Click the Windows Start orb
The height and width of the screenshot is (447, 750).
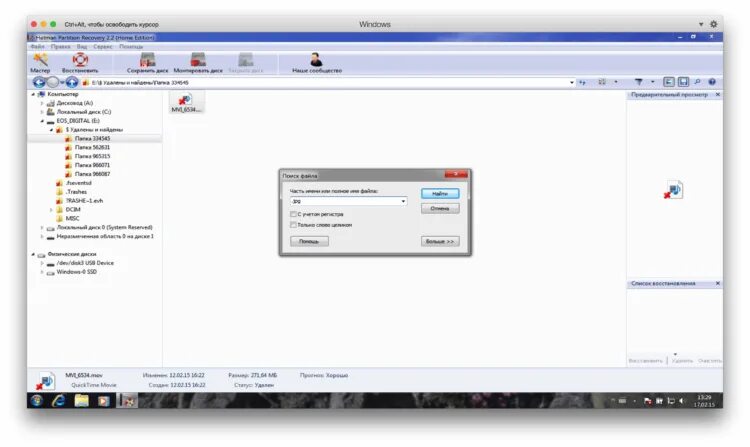coord(37,401)
